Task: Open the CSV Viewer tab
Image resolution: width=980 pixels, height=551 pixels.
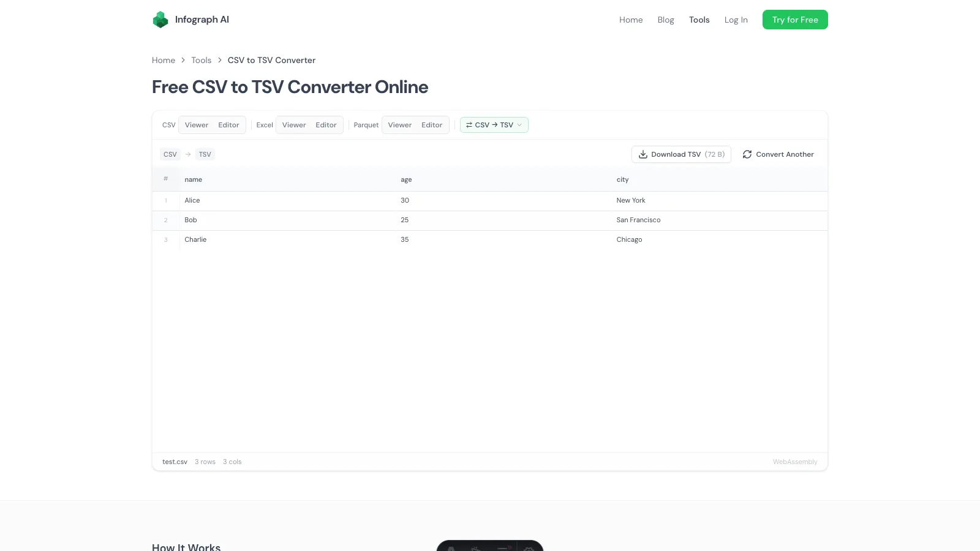Action: coord(197,125)
